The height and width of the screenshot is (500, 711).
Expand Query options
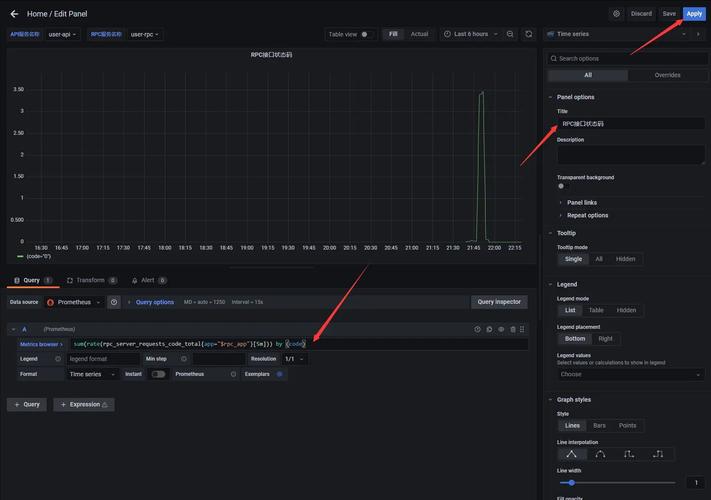pos(154,302)
